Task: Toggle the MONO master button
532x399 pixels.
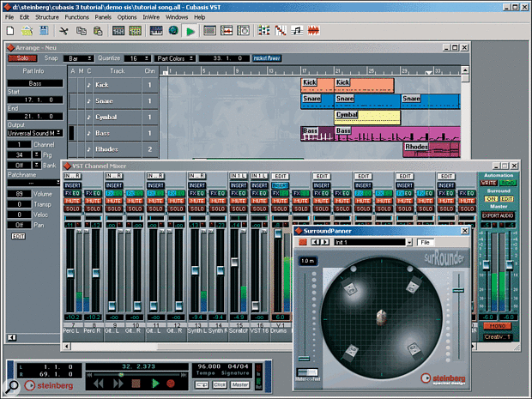Action: tap(498, 326)
